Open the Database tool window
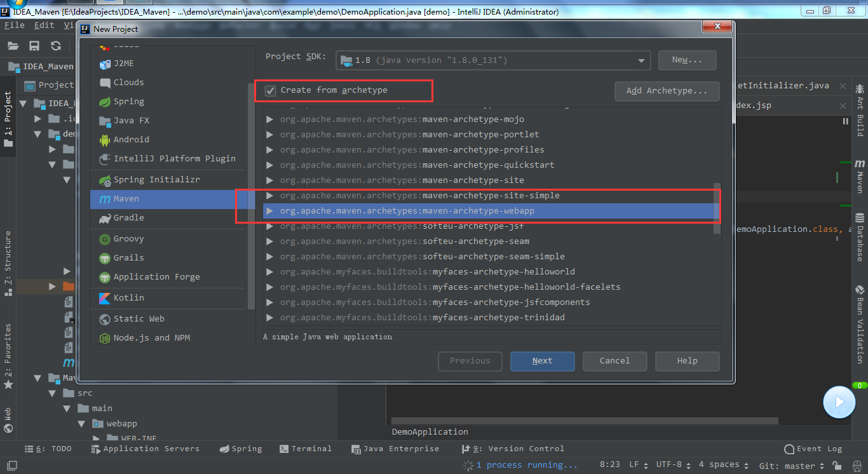The height and width of the screenshot is (474, 868). [860, 237]
